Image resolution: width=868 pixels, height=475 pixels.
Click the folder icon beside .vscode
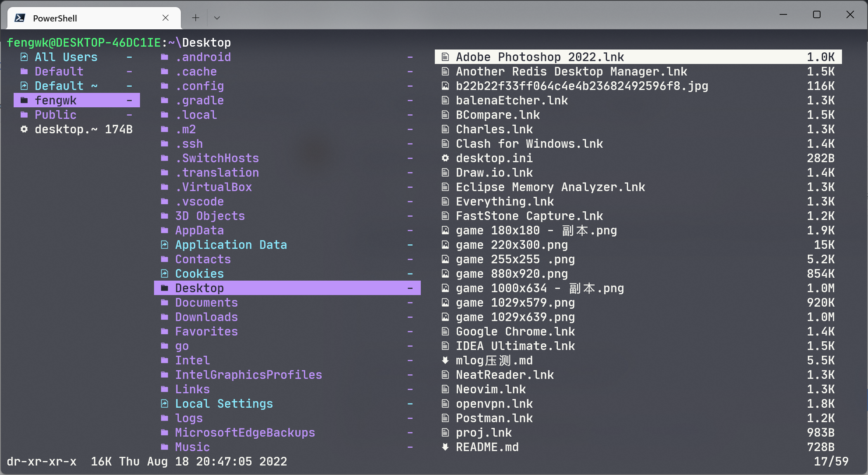click(x=165, y=201)
